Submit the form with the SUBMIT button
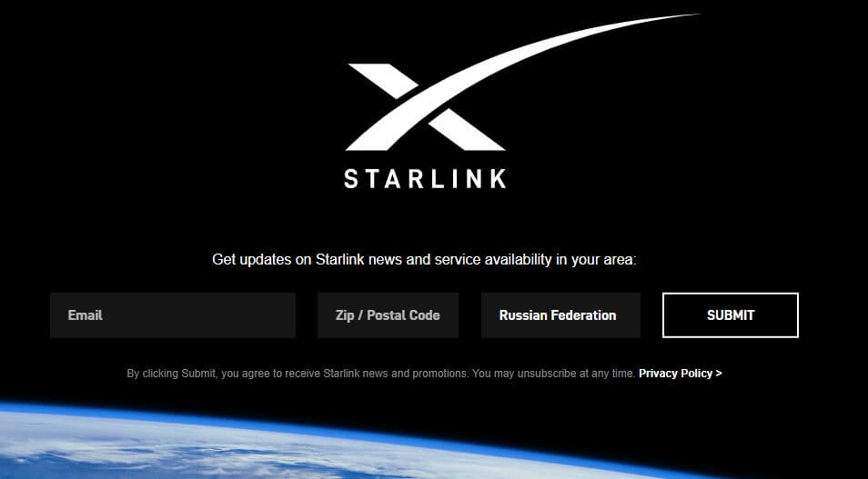This screenshot has width=868, height=479. point(731,315)
